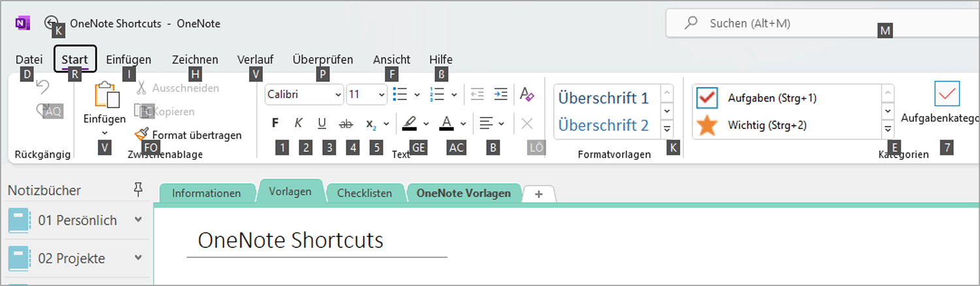The width and height of the screenshot is (980, 286).
Task: Click the numbered list icon
Action: [436, 94]
